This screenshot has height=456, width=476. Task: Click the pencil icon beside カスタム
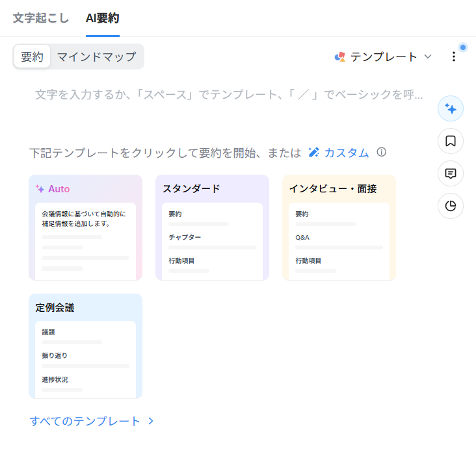click(x=313, y=152)
